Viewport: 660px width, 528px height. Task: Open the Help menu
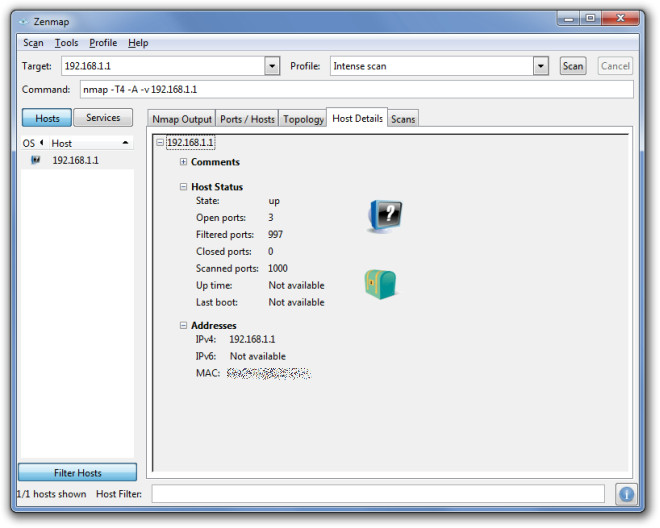point(138,43)
